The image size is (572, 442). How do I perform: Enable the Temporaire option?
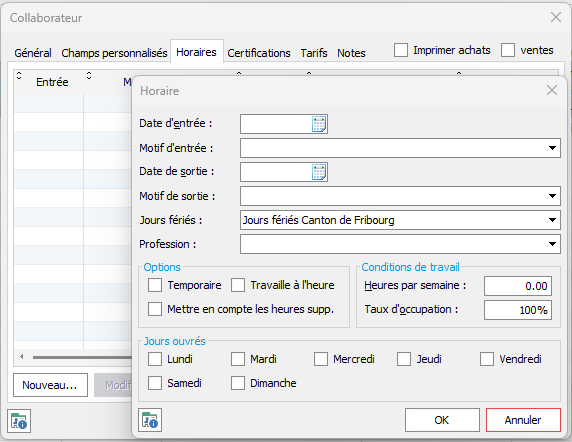155,285
